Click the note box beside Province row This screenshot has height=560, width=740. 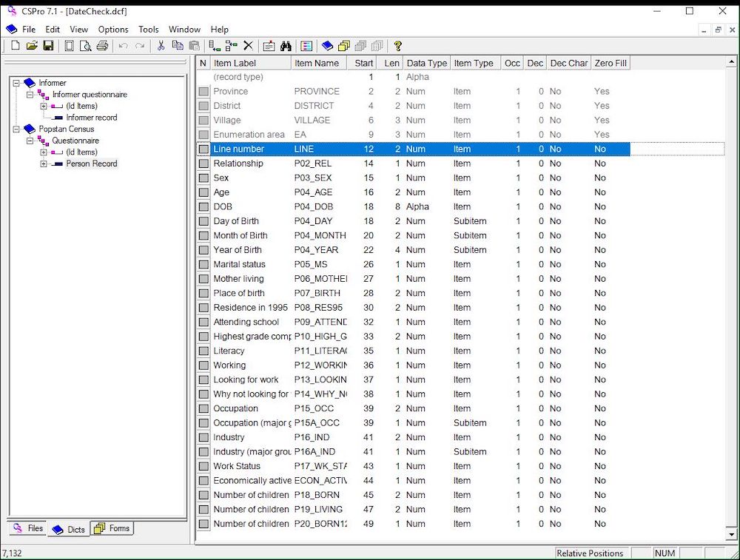pyautogui.click(x=203, y=92)
